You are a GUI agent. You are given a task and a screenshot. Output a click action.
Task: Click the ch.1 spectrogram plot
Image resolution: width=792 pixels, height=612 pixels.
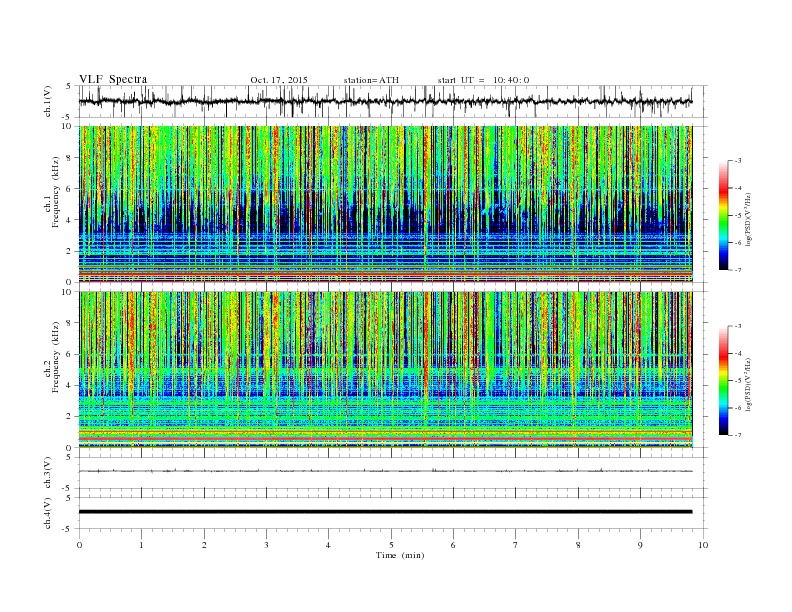[x=385, y=204]
